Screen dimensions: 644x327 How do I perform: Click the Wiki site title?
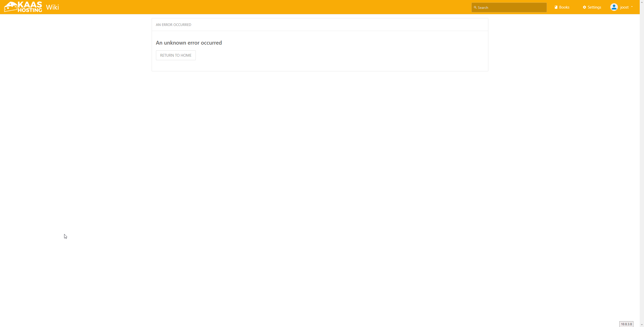(x=52, y=7)
